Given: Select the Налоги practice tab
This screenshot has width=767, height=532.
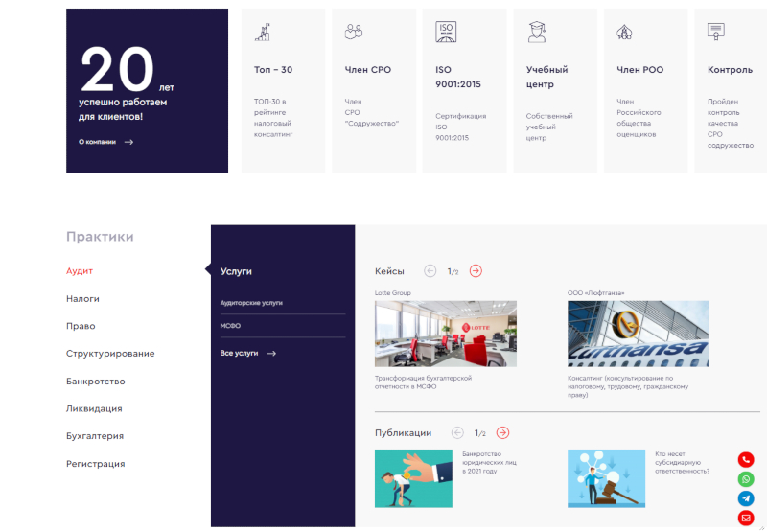Looking at the screenshot, I should pyautogui.click(x=82, y=299).
